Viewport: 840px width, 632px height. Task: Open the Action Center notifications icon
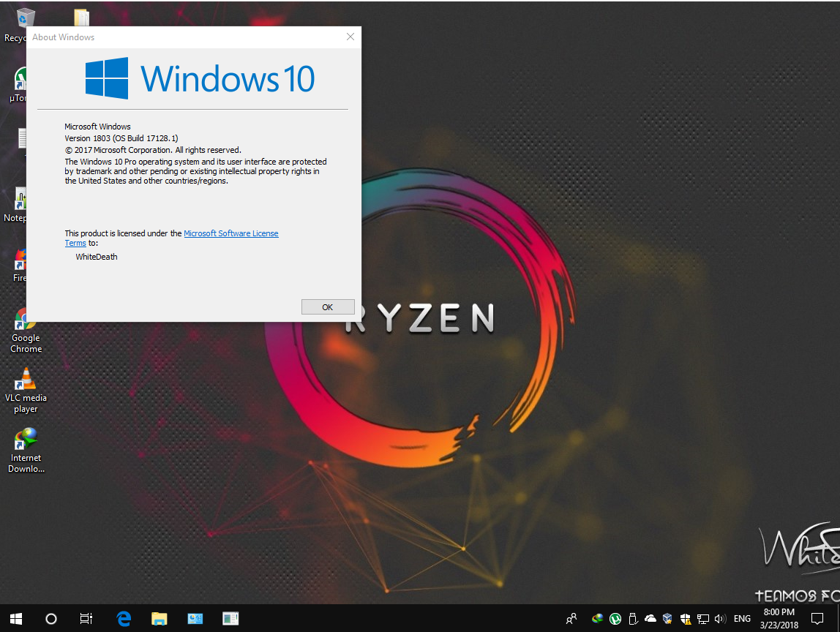[817, 619]
